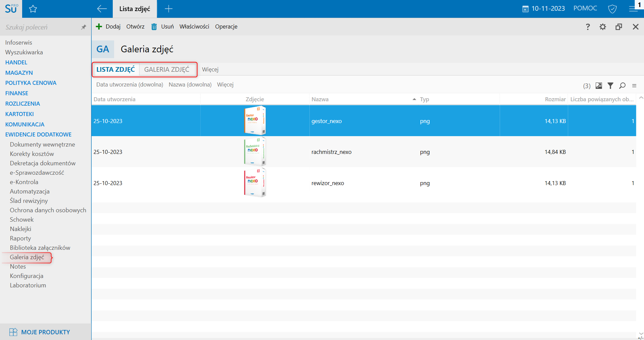Select the Lista zdjęć top tab
The height and width of the screenshot is (340, 644).
coord(135,9)
